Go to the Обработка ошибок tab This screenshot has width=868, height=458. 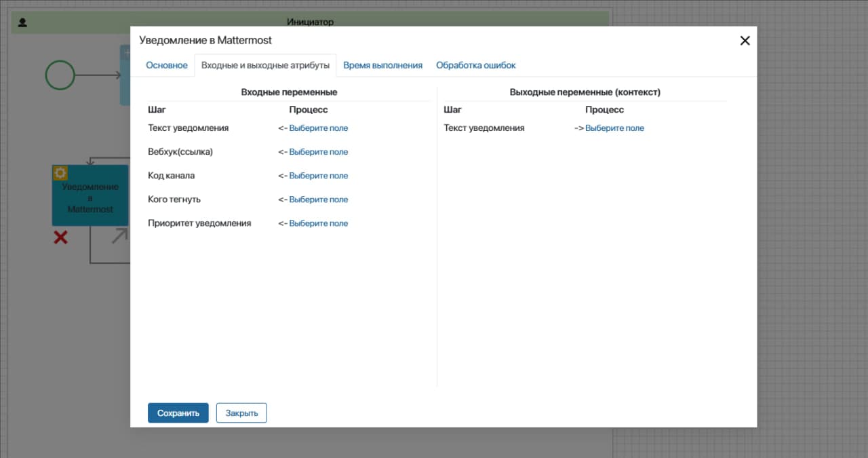[x=475, y=66]
